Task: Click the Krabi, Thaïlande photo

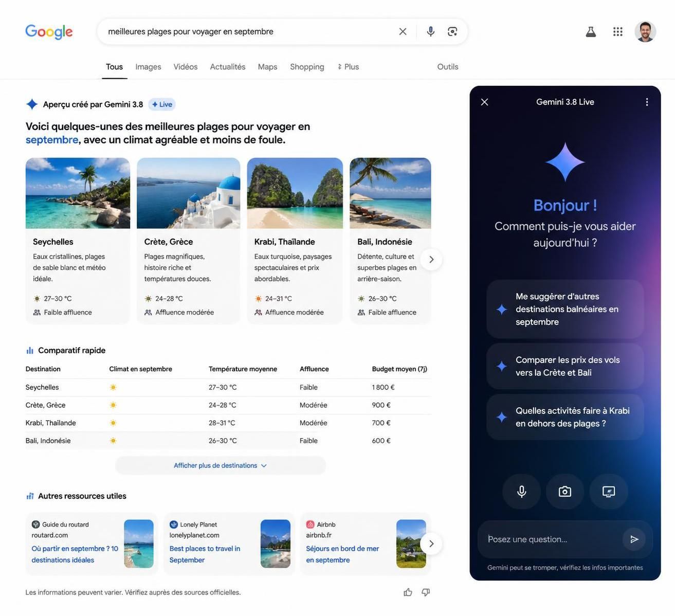Action: 295,193
